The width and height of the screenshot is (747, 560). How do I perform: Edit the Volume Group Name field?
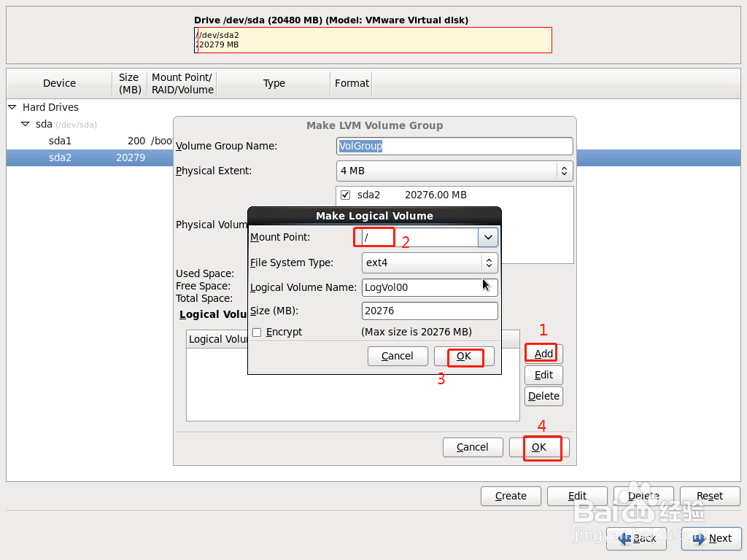[454, 146]
